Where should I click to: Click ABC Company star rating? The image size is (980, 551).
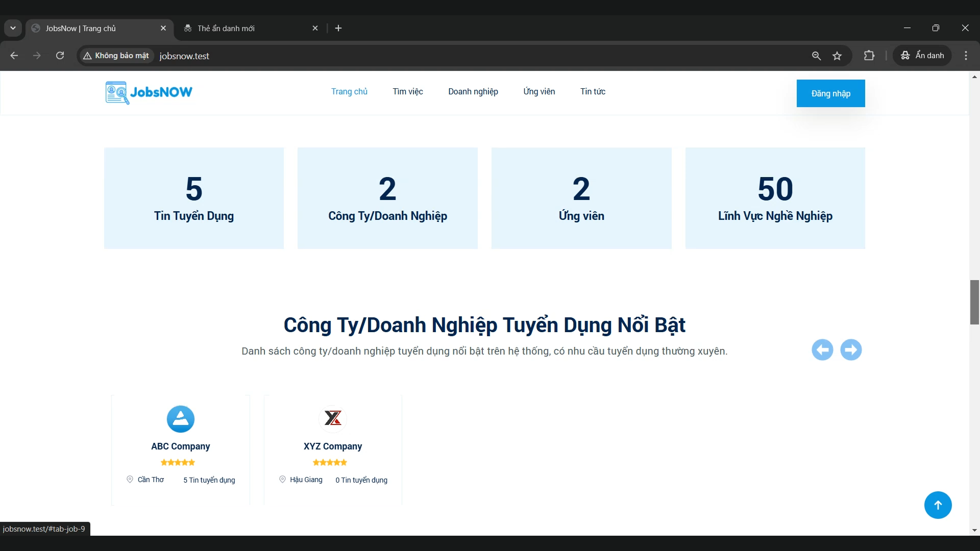178,463
